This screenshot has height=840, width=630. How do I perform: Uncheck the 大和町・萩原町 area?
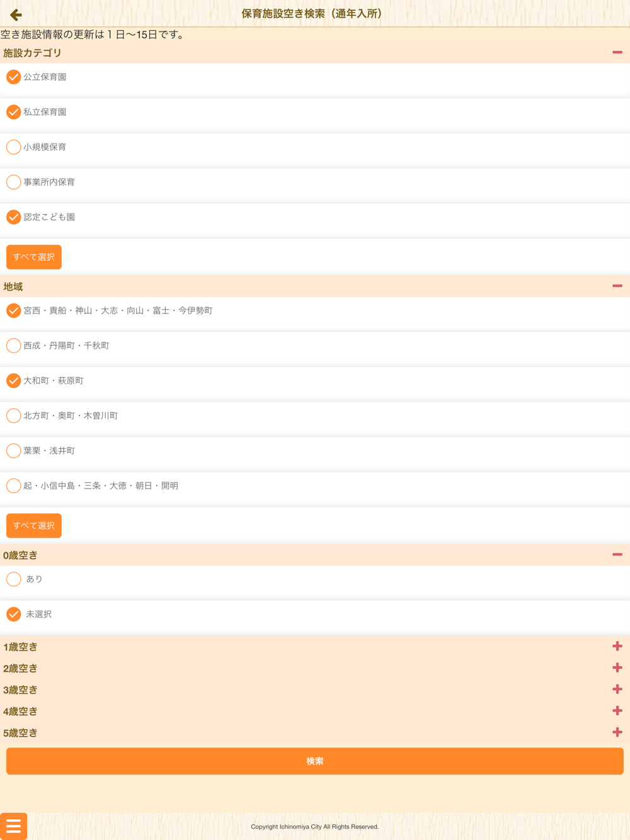[x=13, y=380]
